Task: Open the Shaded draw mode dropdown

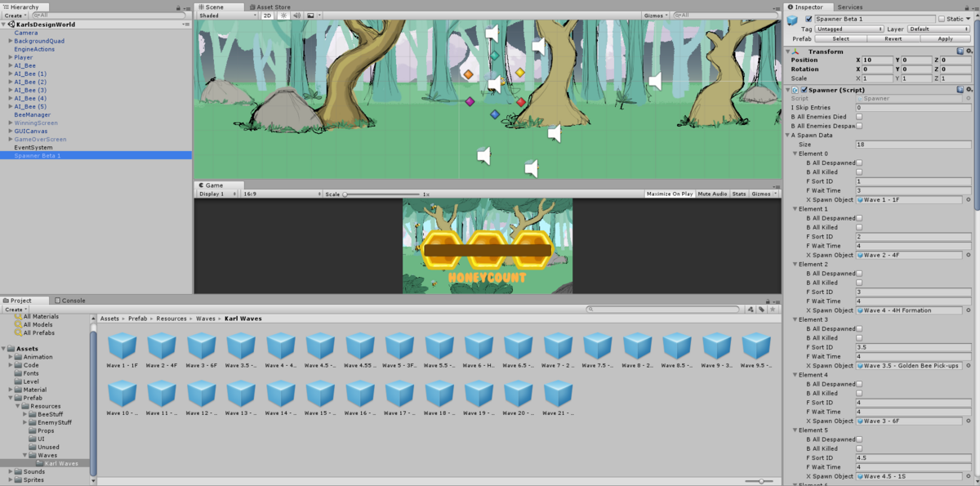Action: click(x=227, y=16)
